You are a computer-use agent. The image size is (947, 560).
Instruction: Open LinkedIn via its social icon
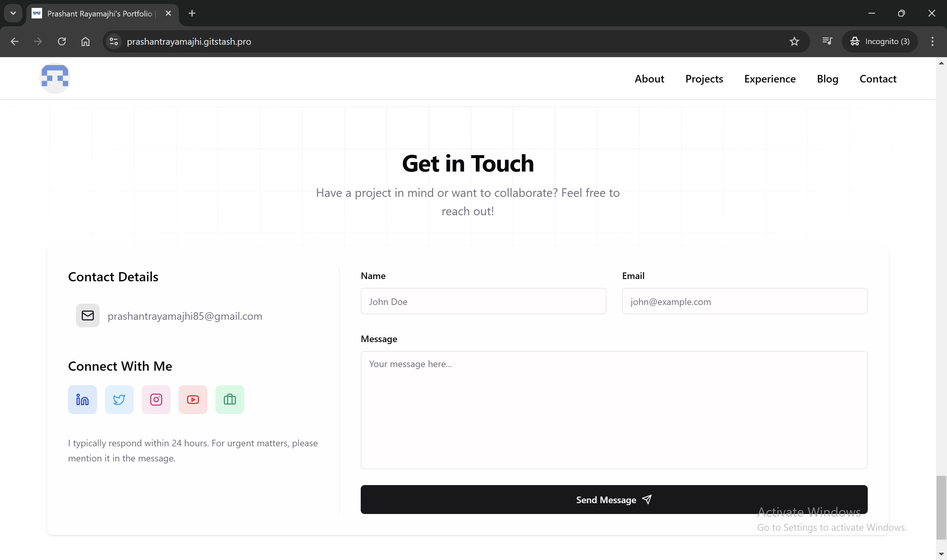coord(82,399)
